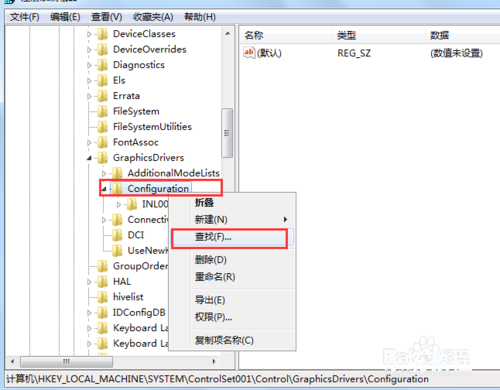Click the IDConfigDB folder icon

(103, 313)
